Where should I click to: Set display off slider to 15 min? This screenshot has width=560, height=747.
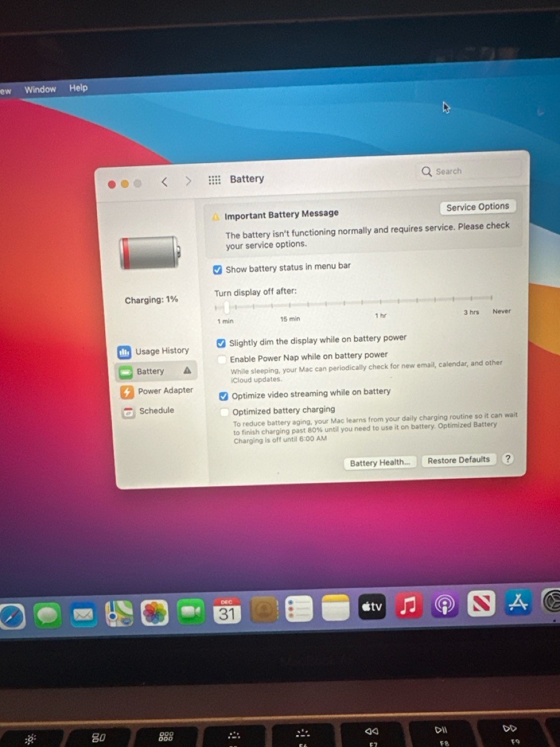click(289, 306)
